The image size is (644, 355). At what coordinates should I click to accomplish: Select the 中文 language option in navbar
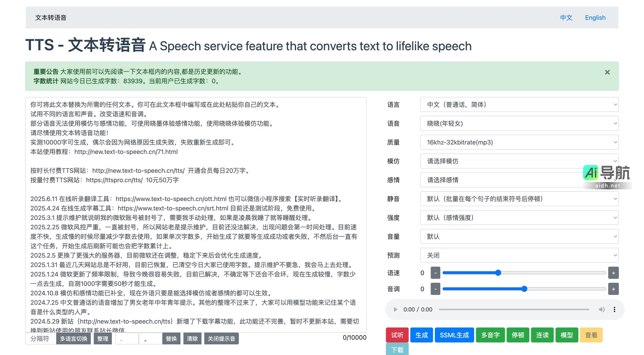point(566,18)
